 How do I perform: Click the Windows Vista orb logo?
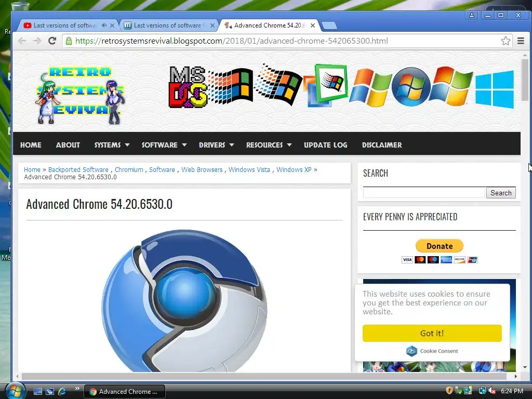(x=411, y=87)
